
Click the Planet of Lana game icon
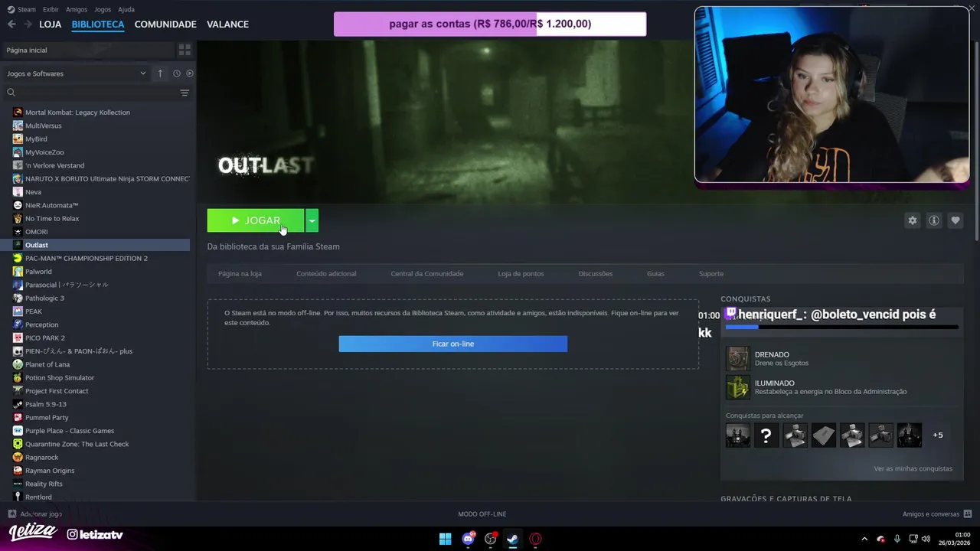click(x=18, y=364)
